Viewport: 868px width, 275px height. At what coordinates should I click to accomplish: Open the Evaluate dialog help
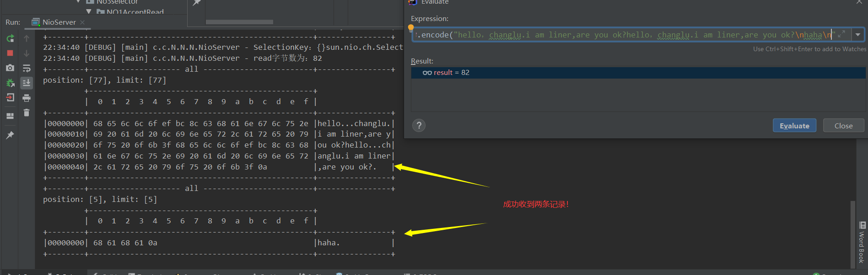[x=419, y=125]
